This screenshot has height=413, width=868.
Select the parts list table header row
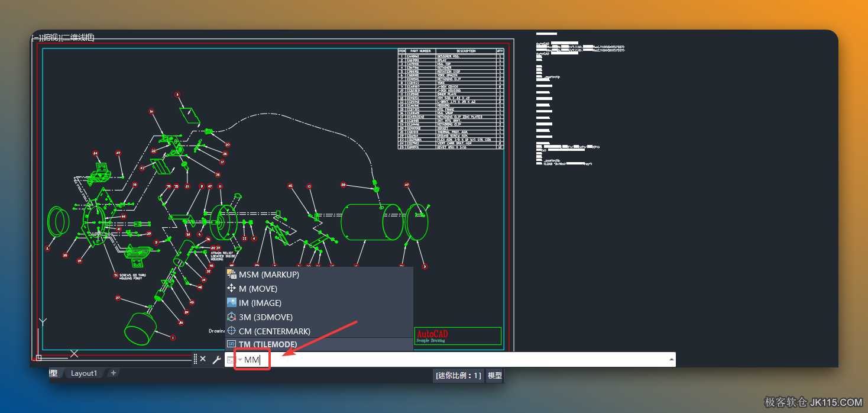(451, 51)
